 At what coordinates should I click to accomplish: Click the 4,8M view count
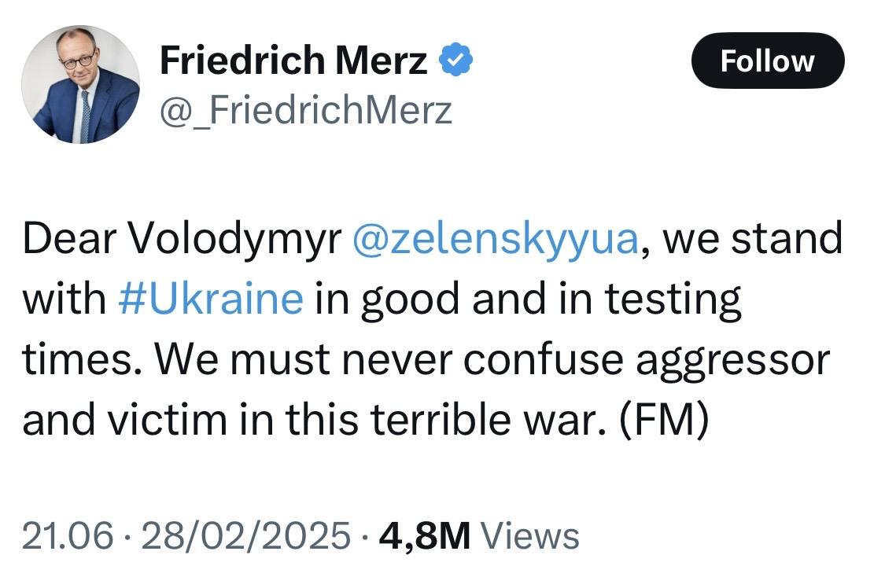point(424,536)
